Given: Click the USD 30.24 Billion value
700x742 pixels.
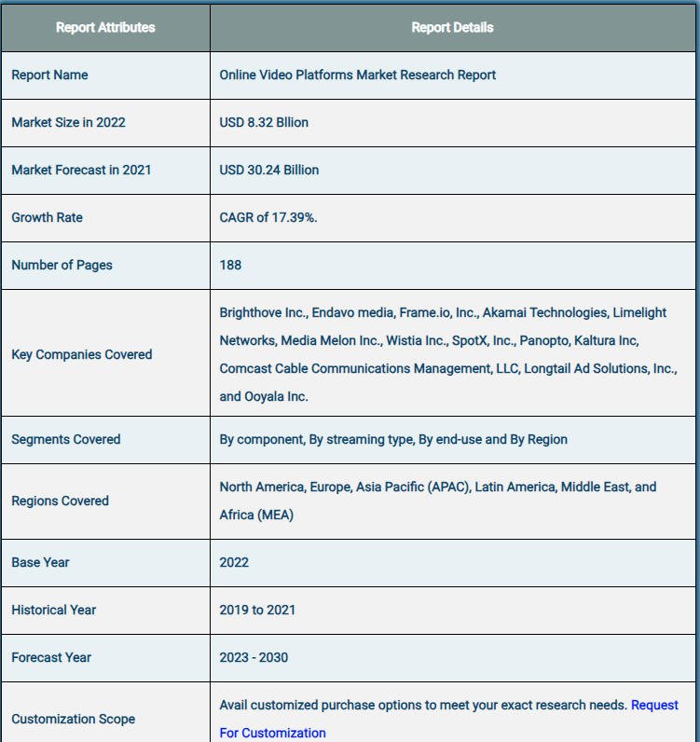Looking at the screenshot, I should 268,170.
